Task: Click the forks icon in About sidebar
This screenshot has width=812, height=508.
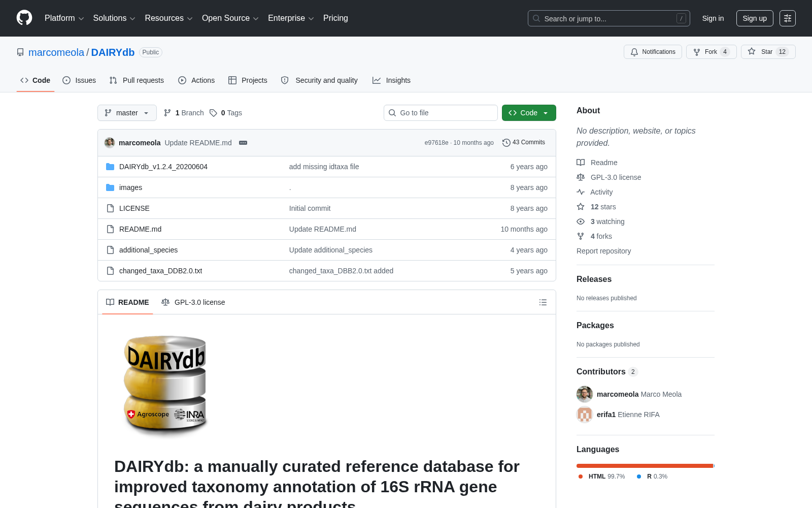Action: click(581, 236)
